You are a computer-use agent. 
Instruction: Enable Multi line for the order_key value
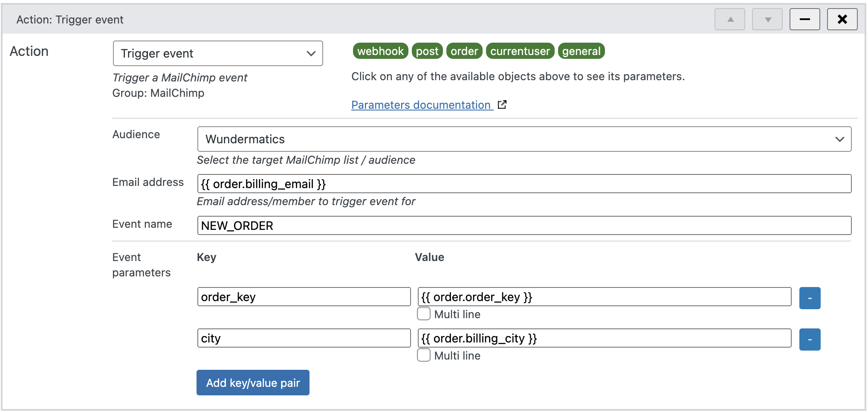[424, 313]
